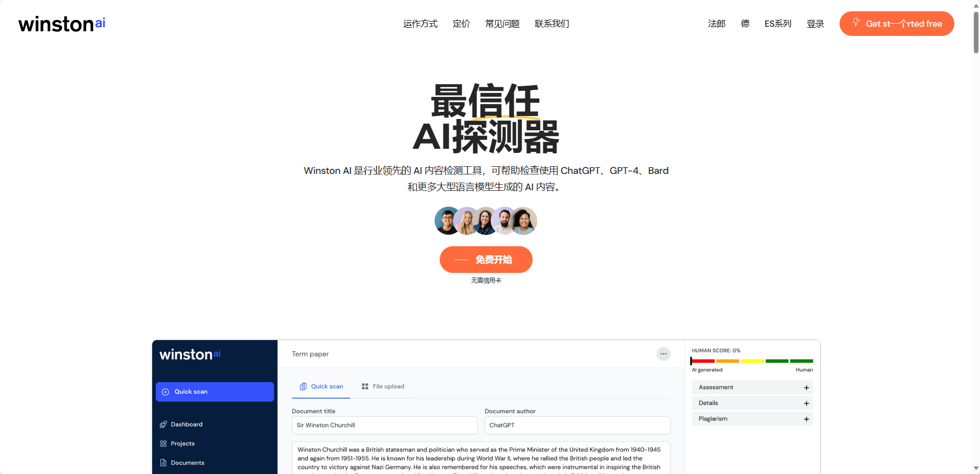Image resolution: width=980 pixels, height=474 pixels.
Task: Click the rocket icon next to Dashboard
Action: pyautogui.click(x=164, y=424)
